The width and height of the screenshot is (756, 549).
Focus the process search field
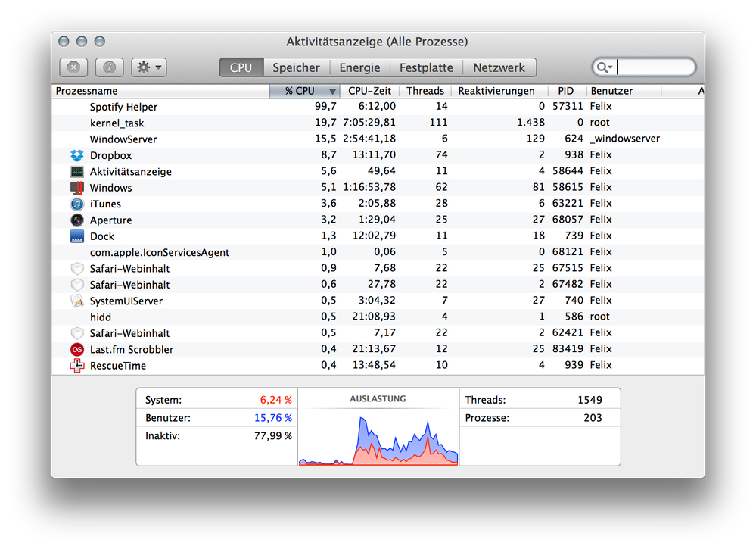click(x=645, y=67)
